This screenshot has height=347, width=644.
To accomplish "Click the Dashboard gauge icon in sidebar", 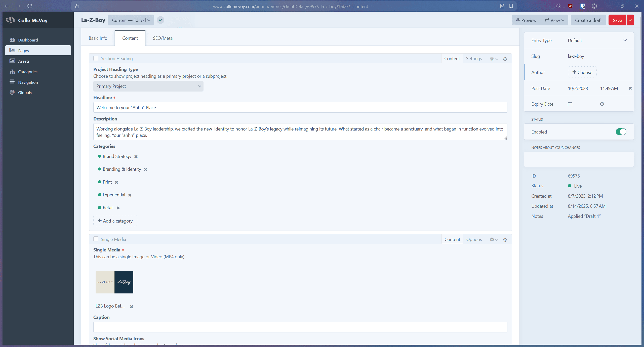I will click(x=12, y=40).
